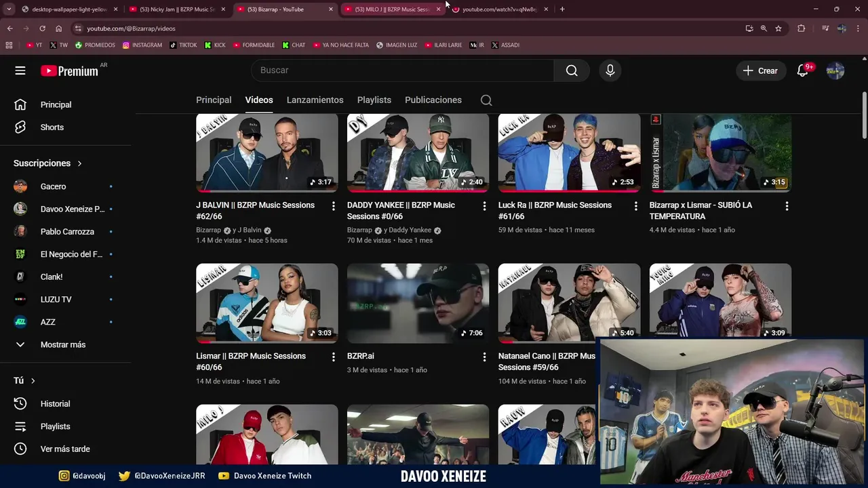This screenshot has height=488, width=868.
Task: Click the search magnifier button
Action: pyautogui.click(x=572, y=70)
